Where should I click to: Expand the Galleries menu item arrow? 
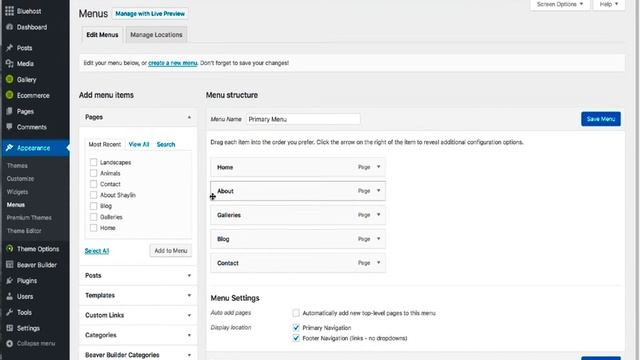(x=378, y=215)
